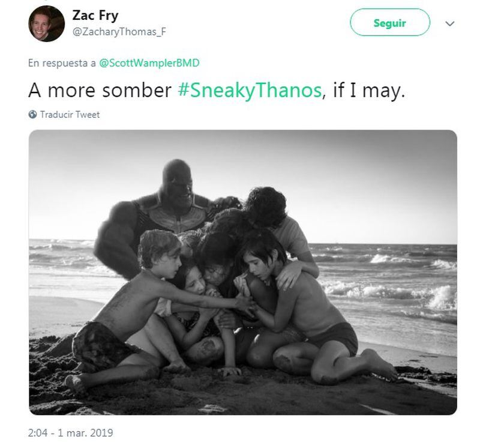This screenshot has height=448, width=480.
Task: Click the 'if I may.' tweet text
Action: click(369, 91)
